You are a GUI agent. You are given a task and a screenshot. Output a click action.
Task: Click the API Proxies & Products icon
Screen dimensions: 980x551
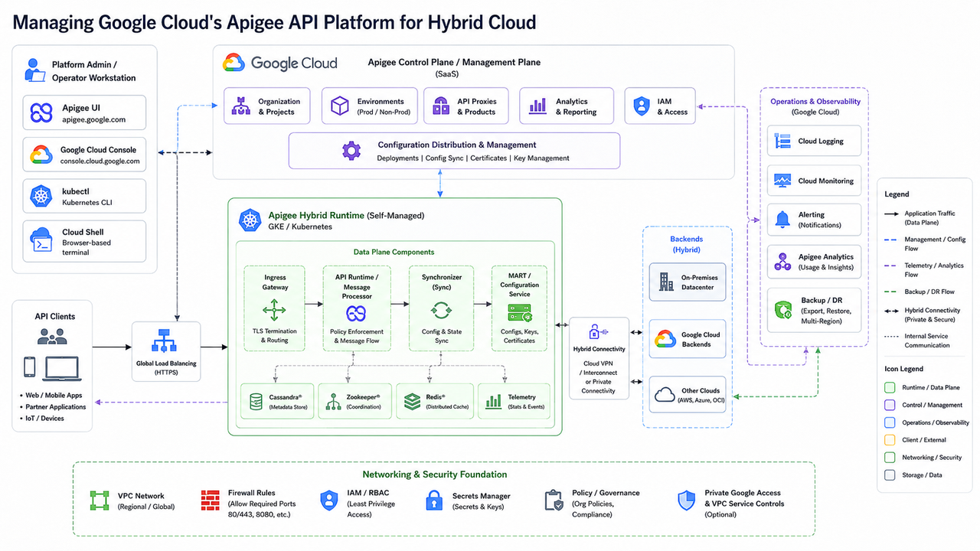click(440, 106)
